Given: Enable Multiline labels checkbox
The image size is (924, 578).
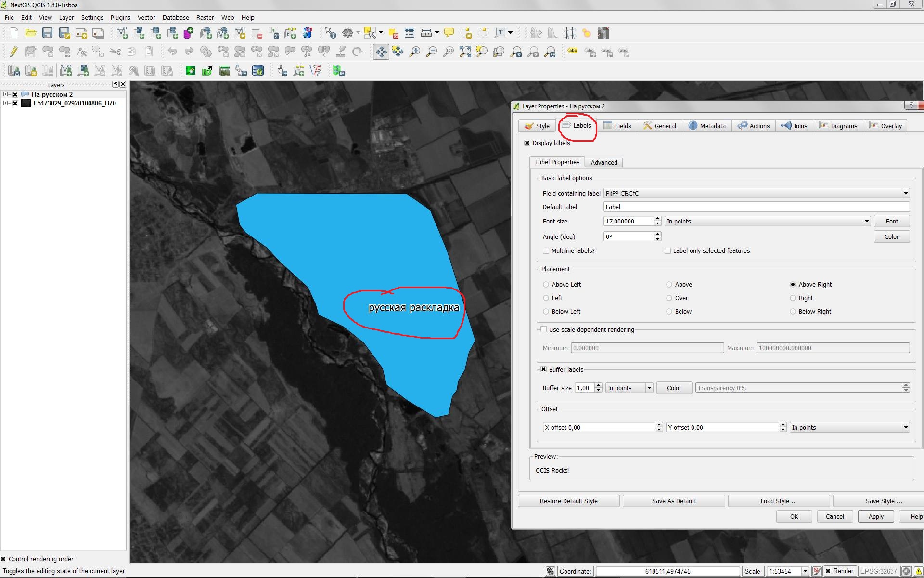Looking at the screenshot, I should tap(546, 251).
